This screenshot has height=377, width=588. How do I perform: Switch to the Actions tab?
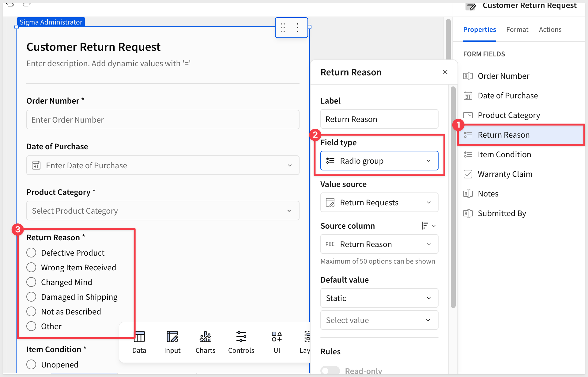(x=550, y=29)
